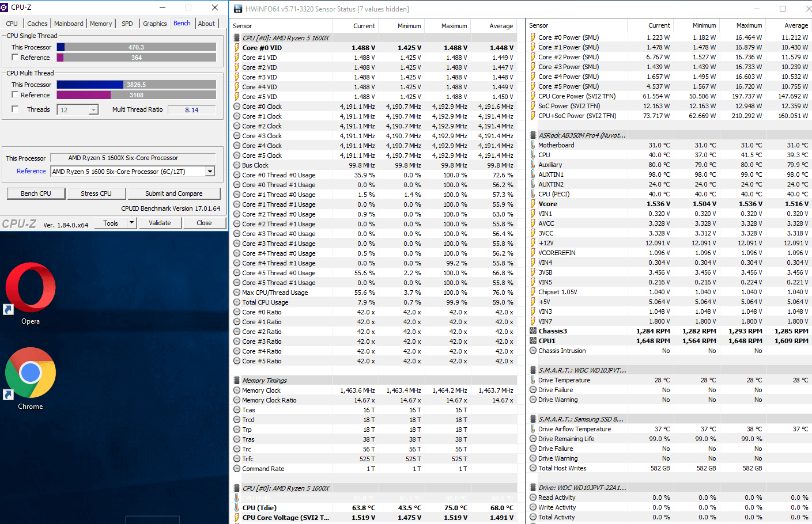Screen dimensions: 812x524
Task: Click the icon beside Core #0 Thread #0 Usage
Action: pyautogui.click(x=237, y=175)
